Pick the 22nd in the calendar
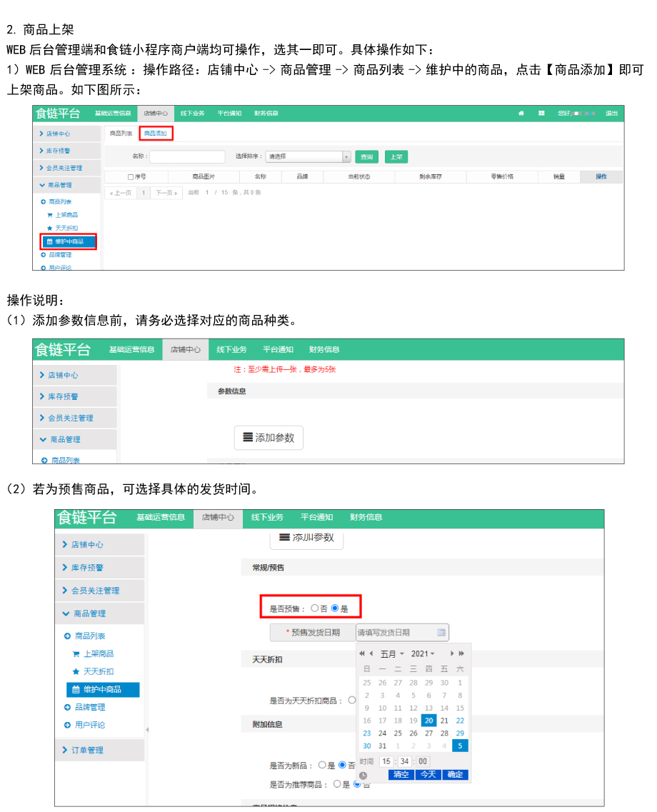Image resolution: width=657 pixels, height=812 pixels. tap(460, 721)
